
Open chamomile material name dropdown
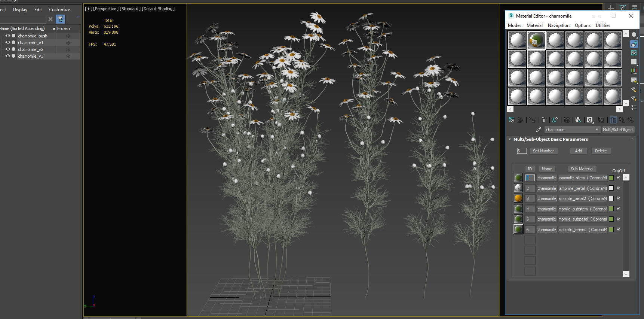(x=597, y=130)
